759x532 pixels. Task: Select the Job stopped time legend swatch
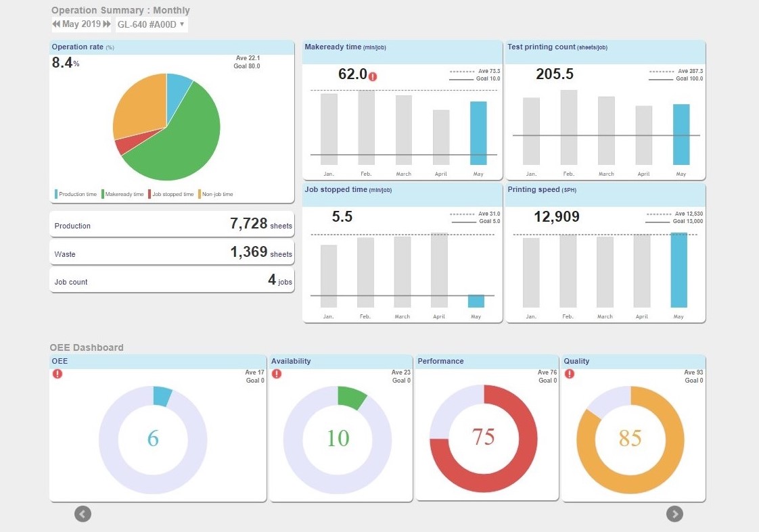point(149,194)
